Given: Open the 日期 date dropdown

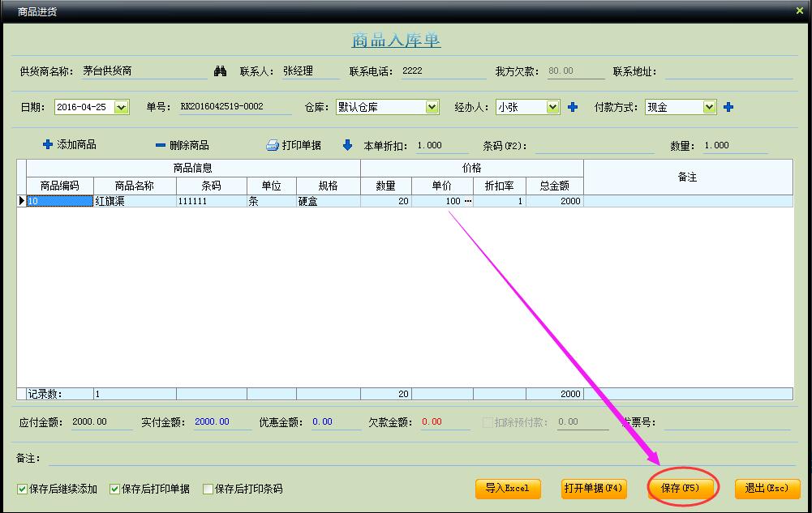Looking at the screenshot, I should point(121,107).
